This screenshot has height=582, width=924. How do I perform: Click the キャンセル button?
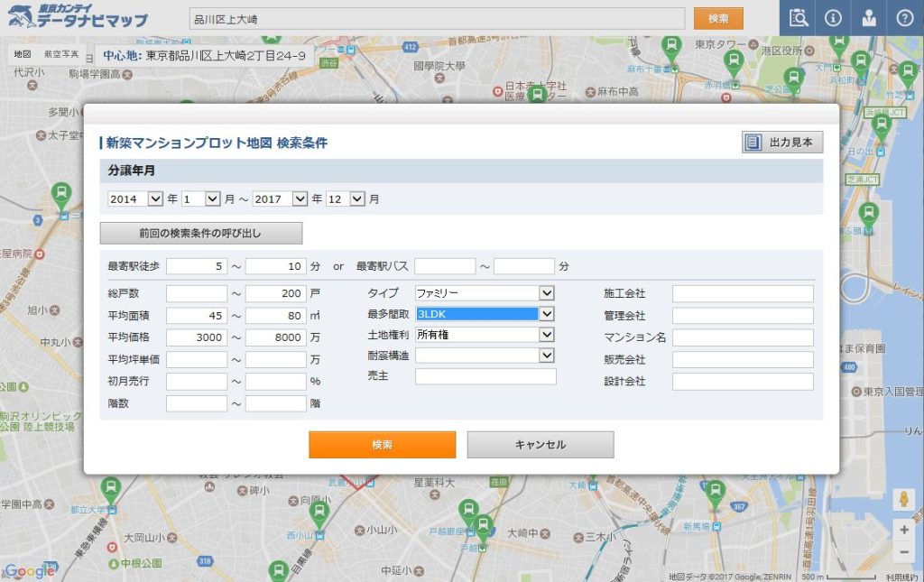pos(541,445)
